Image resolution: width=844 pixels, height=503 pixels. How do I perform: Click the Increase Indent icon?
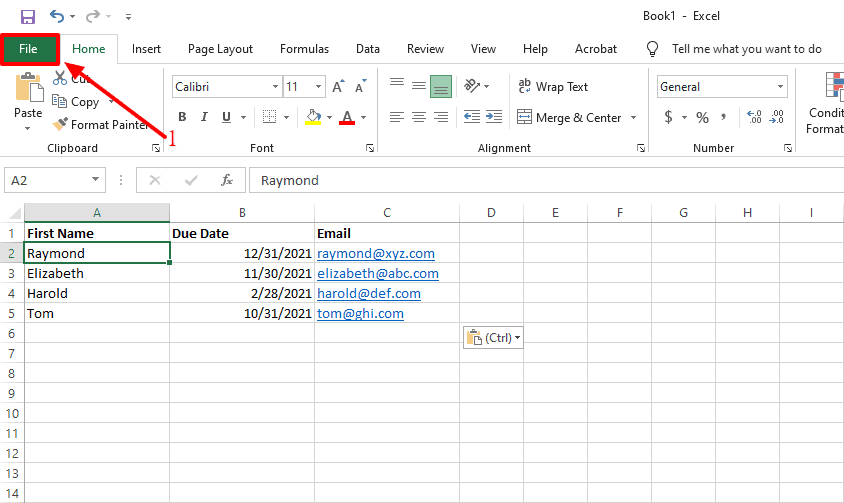click(494, 117)
